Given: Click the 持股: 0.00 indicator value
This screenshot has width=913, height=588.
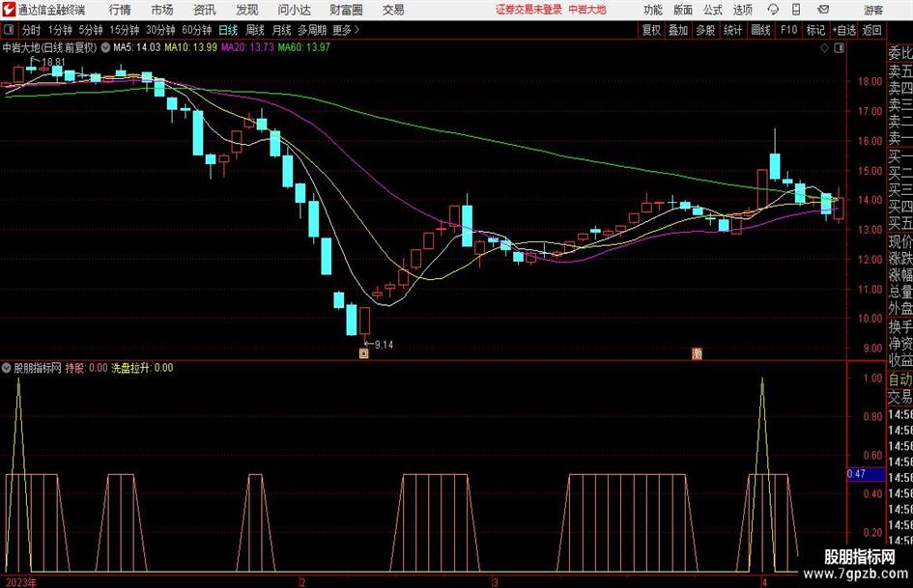Looking at the screenshot, I should tap(86, 368).
